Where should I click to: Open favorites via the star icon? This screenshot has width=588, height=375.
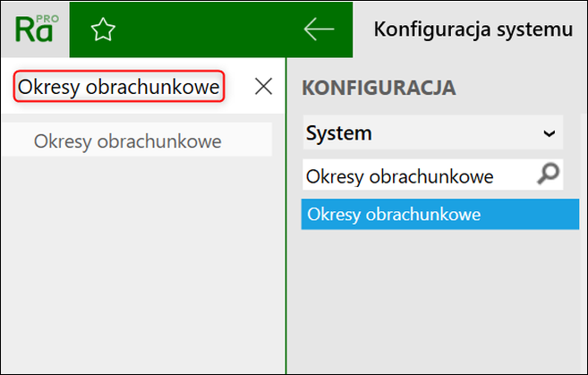(103, 30)
